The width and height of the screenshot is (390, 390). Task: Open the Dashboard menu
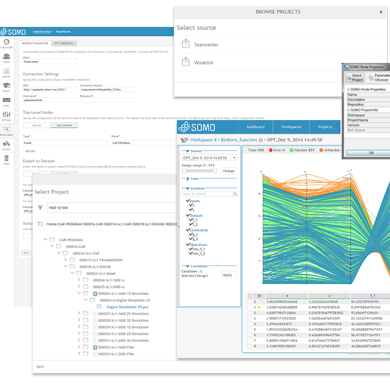click(255, 127)
